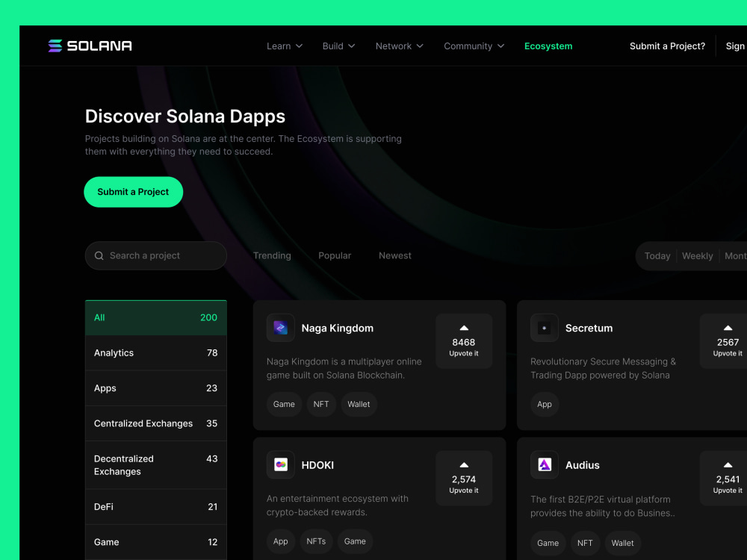The height and width of the screenshot is (560, 747).
Task: Select the All category with 200 projects
Action: (156, 317)
